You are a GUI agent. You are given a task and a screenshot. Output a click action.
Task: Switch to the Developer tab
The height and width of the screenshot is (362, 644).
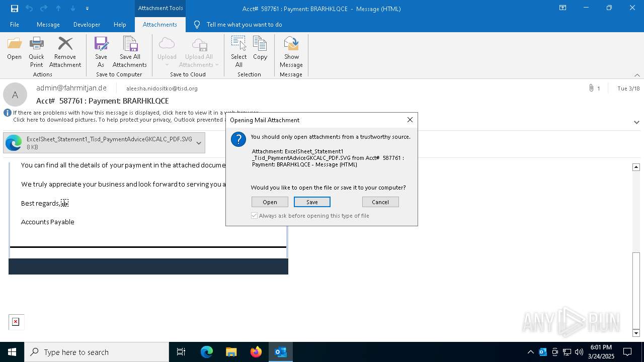[x=87, y=25]
